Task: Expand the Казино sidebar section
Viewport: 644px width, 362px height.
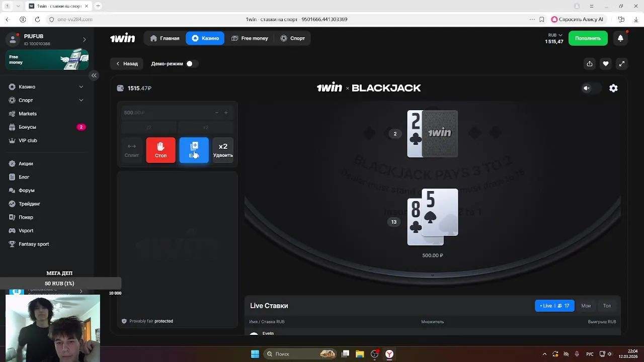Action: (x=81, y=87)
